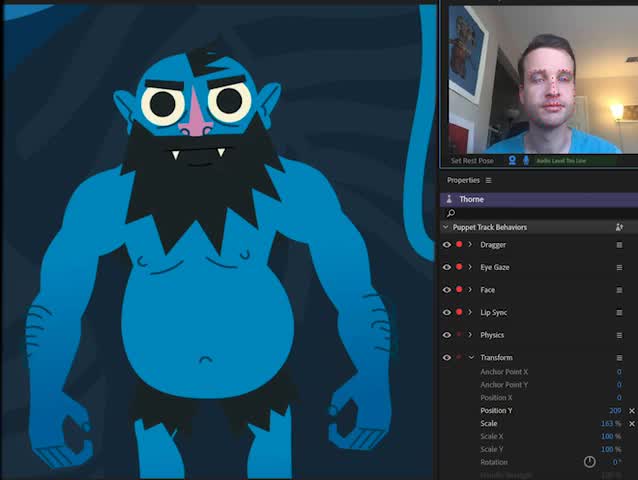
Task: Click the Scale value field showing 163%
Action: click(611, 424)
